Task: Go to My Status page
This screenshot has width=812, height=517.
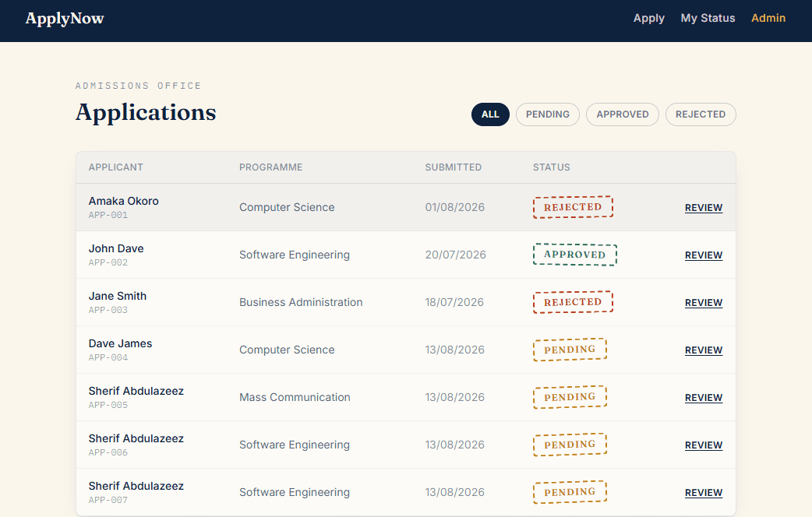Action: click(708, 18)
